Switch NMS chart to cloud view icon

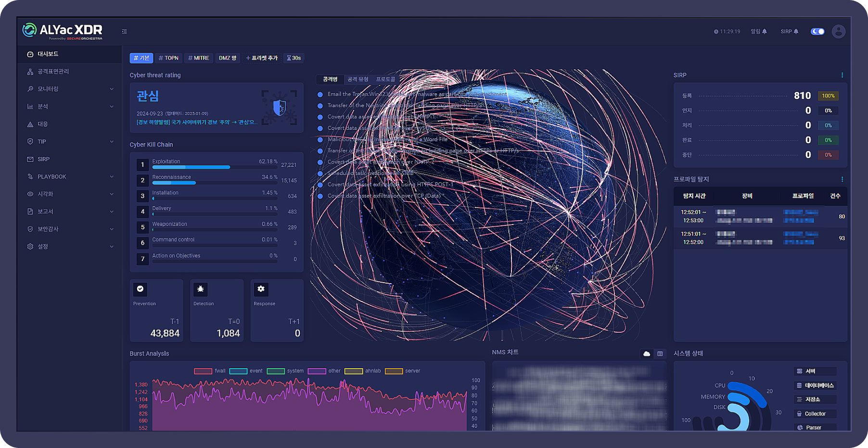(647, 354)
